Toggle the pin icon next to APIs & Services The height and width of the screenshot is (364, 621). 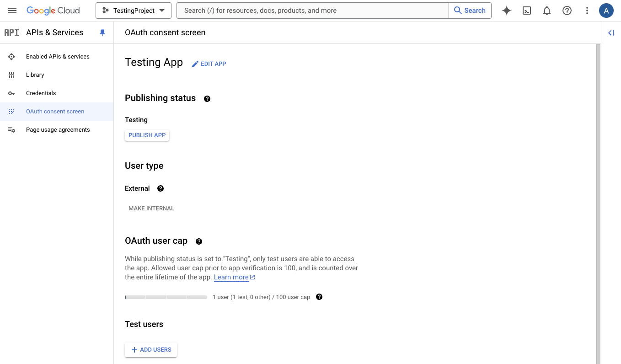(x=102, y=32)
